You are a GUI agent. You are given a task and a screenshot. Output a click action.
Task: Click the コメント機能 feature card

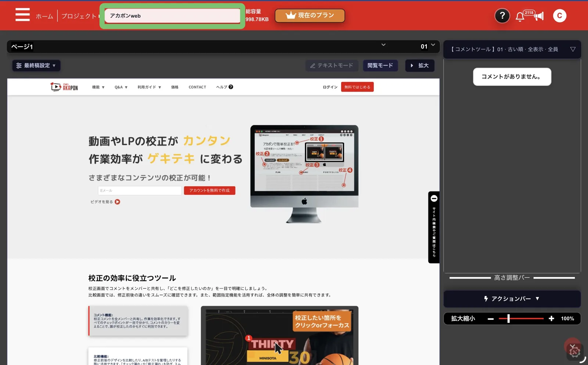coord(138,321)
